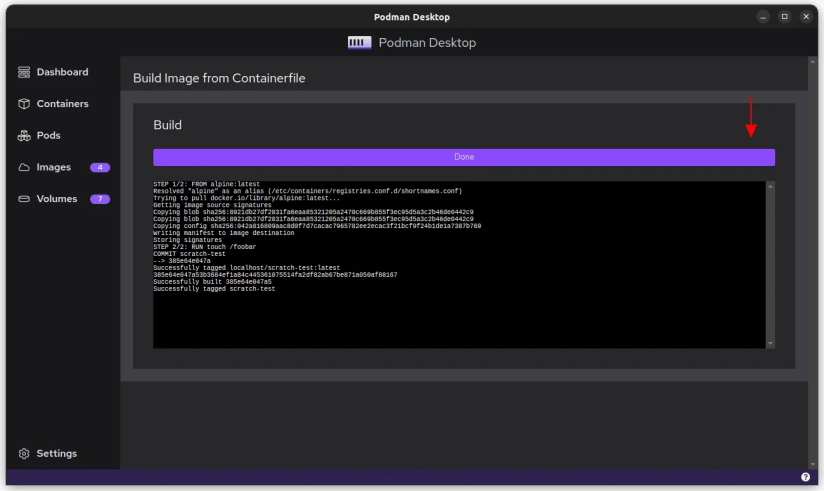Click 'Getting image source signatures' line
This screenshot has height=491, width=824.
coord(212,205)
